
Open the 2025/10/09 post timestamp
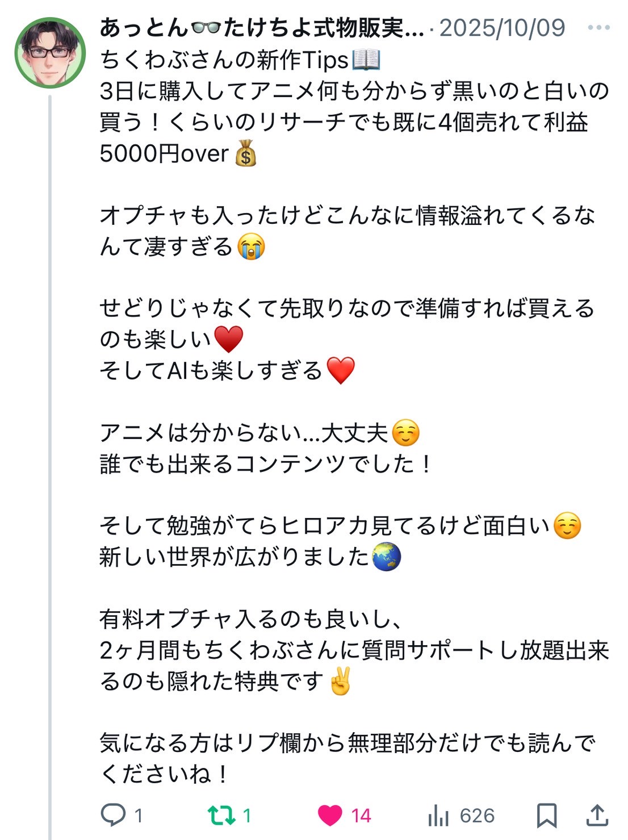click(502, 27)
